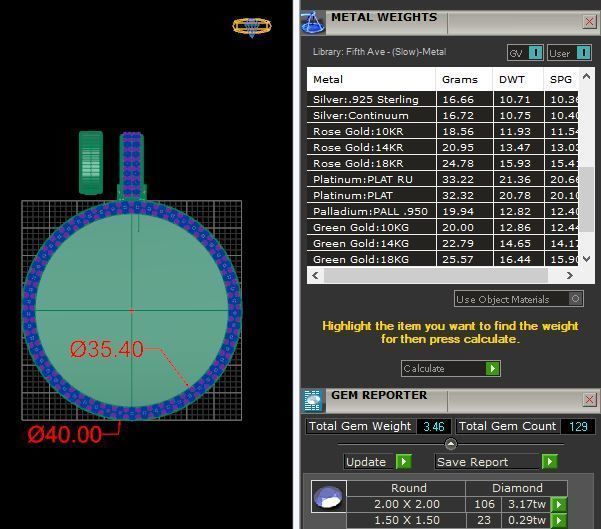
Task: Select the Green Gold:10KG row
Action: coord(443,227)
